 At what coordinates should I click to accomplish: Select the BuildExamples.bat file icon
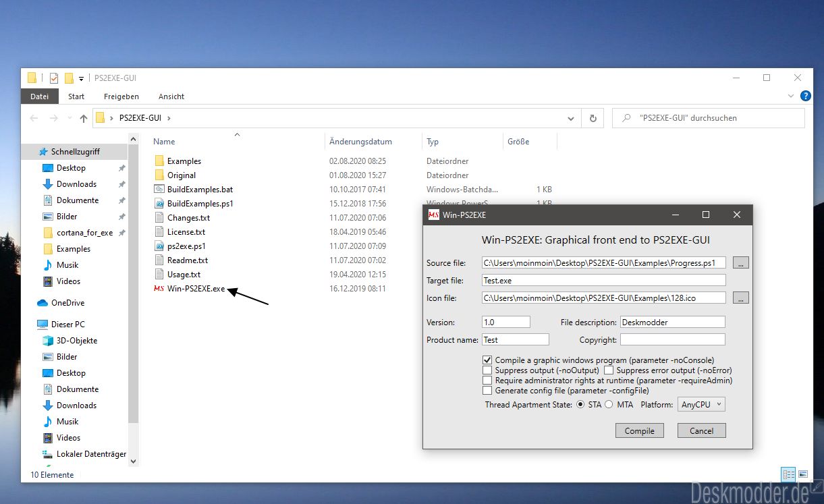point(159,190)
